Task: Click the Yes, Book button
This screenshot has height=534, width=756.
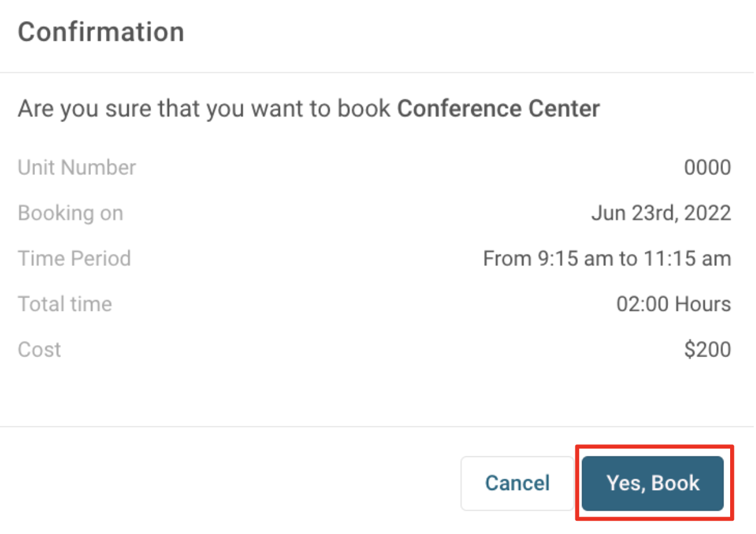Action: [653, 483]
